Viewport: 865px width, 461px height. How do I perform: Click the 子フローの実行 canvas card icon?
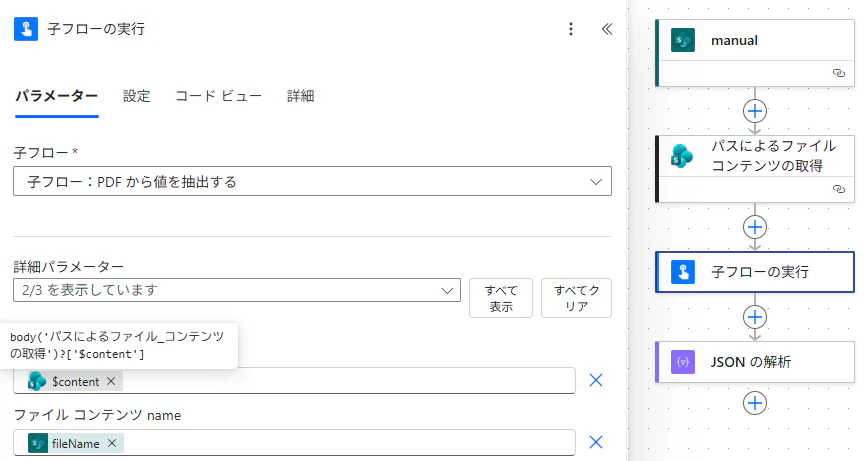(x=683, y=272)
